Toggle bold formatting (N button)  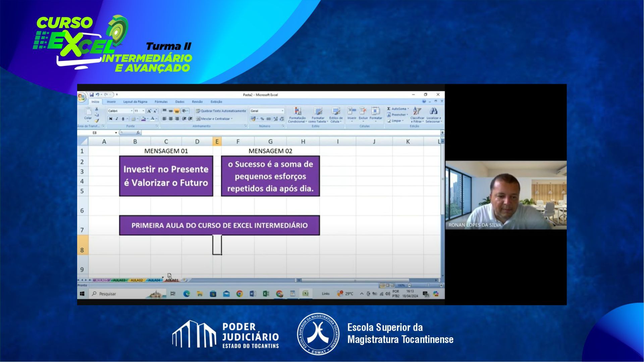click(x=111, y=119)
